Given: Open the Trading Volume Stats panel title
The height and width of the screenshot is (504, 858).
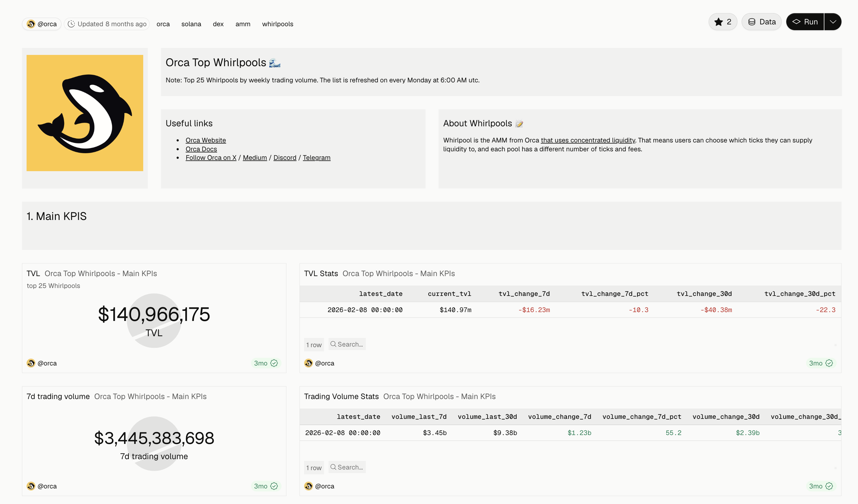Looking at the screenshot, I should tap(341, 397).
